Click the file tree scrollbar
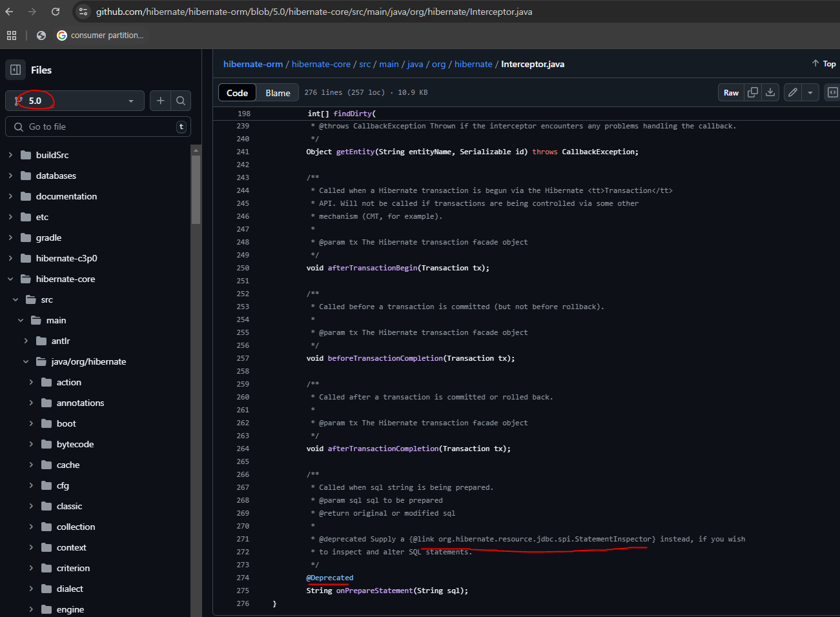This screenshot has width=840, height=617. point(196,191)
